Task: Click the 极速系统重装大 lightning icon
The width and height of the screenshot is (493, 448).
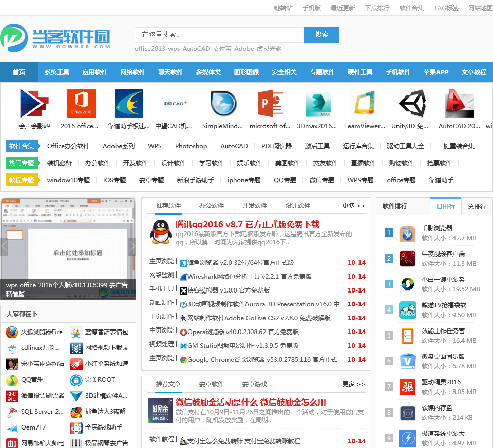Action: click(407, 438)
